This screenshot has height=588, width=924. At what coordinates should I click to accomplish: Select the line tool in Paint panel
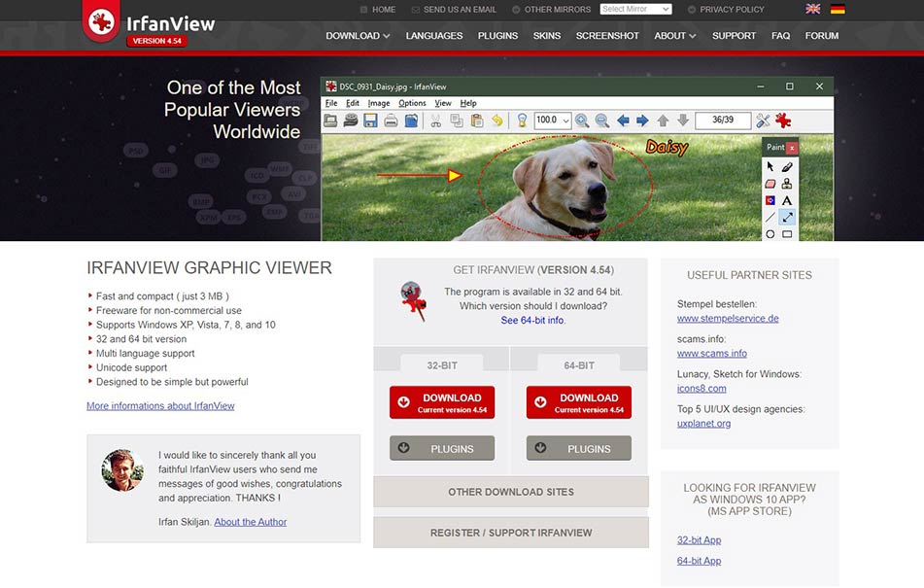click(770, 217)
